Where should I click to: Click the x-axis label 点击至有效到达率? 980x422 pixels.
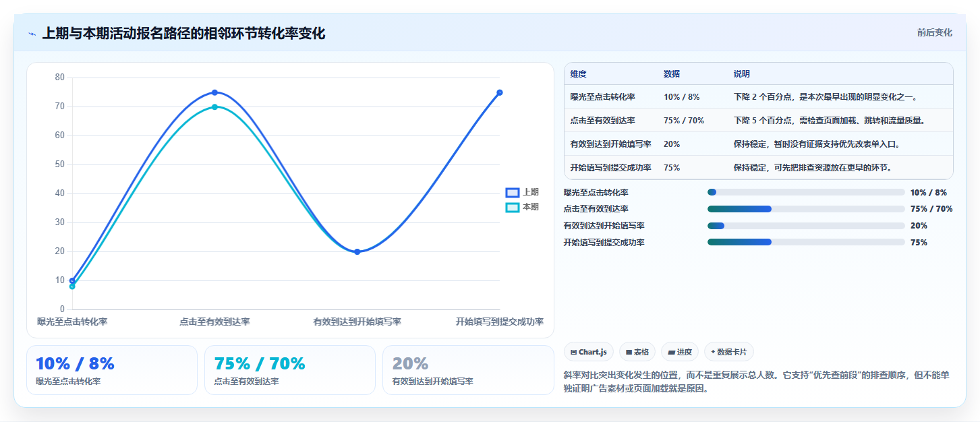(x=214, y=322)
